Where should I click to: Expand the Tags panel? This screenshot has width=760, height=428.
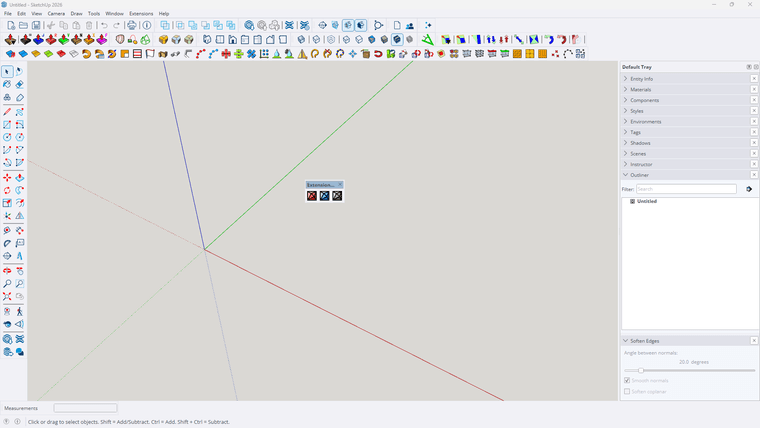coord(685,132)
